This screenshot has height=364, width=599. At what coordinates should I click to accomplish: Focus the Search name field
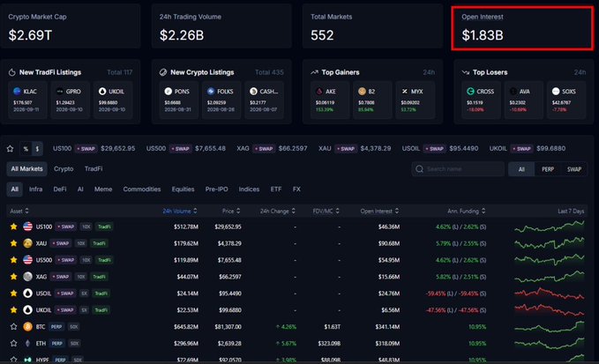[458, 169]
